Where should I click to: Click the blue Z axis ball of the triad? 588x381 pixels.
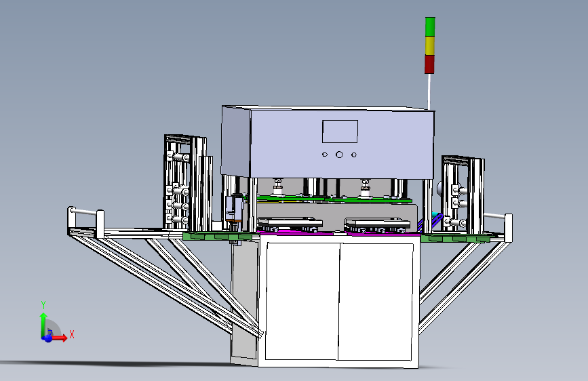pyautogui.click(x=47, y=338)
